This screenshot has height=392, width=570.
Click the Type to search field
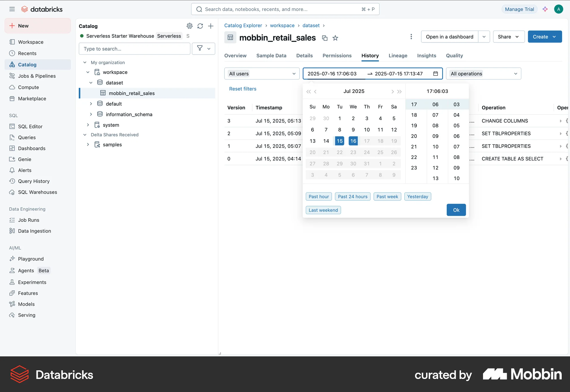tap(134, 48)
